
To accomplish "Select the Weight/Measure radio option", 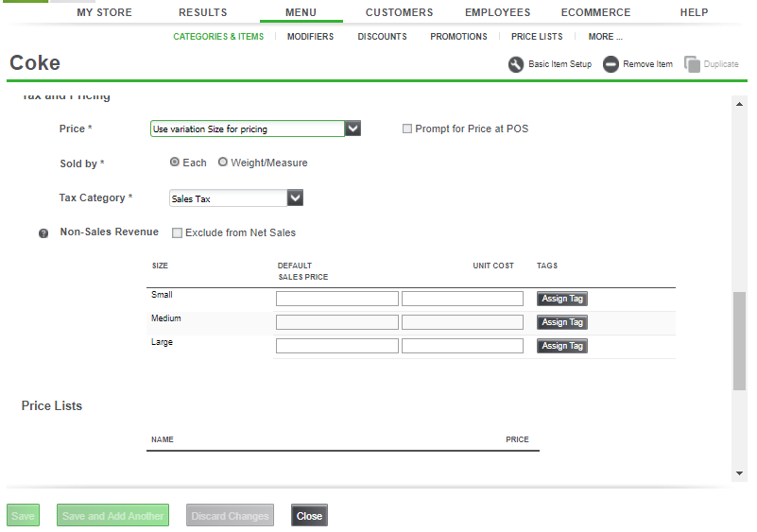I will (x=222, y=163).
